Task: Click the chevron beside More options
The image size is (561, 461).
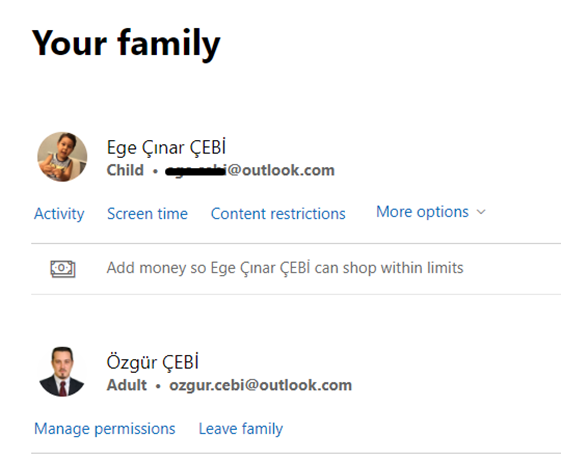Action: point(481,212)
